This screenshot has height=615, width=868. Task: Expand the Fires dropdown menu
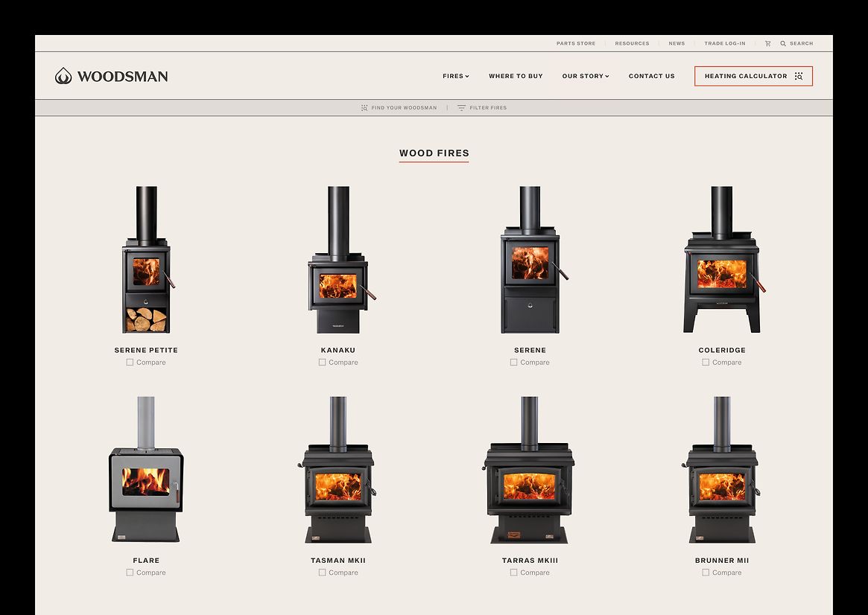(x=455, y=76)
